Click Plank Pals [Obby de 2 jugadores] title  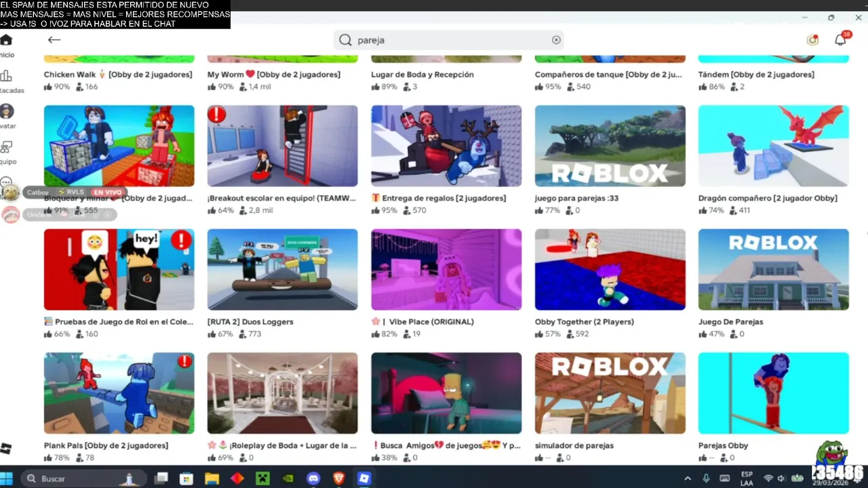pos(106,445)
